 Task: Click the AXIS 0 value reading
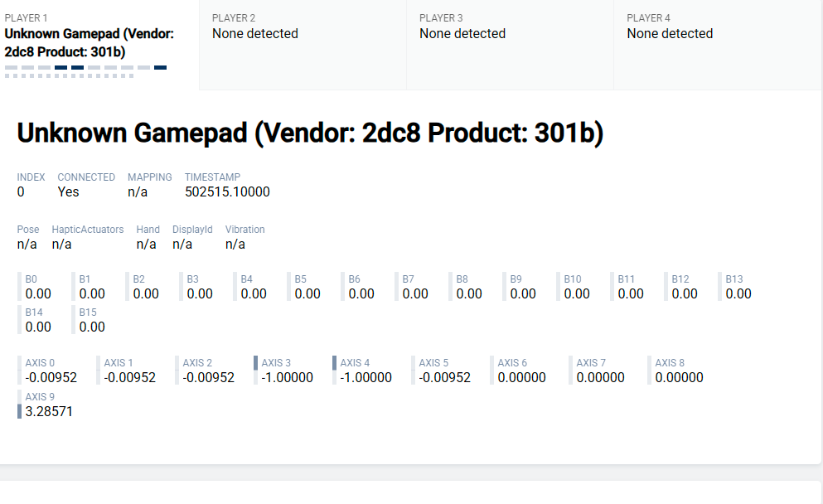(x=51, y=377)
